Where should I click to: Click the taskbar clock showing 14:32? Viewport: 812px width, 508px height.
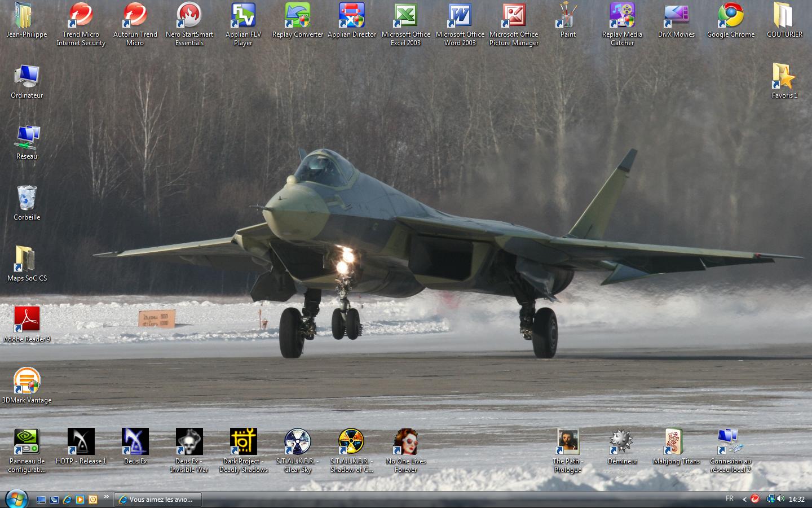(797, 500)
